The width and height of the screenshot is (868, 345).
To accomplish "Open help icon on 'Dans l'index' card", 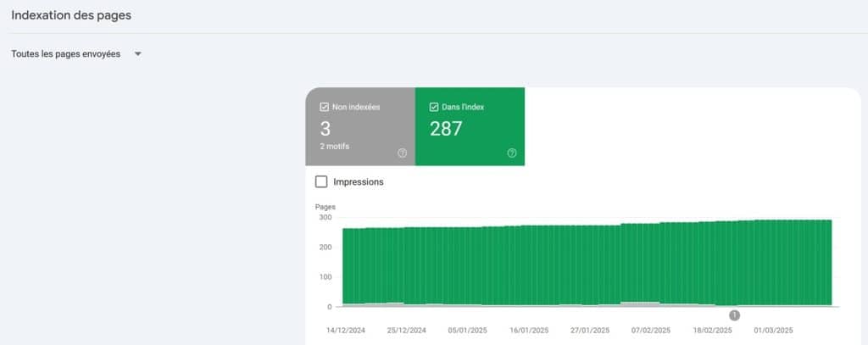I will click(512, 153).
